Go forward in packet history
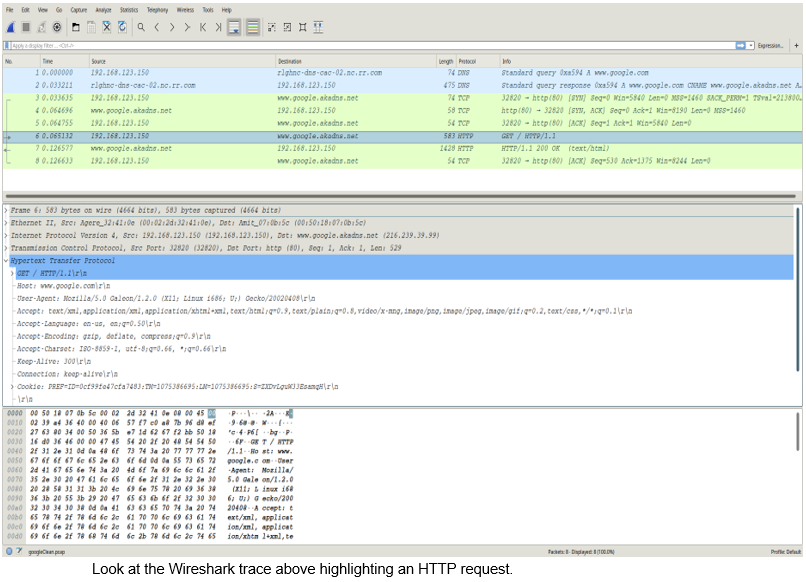This screenshot has width=806, height=582. [x=172, y=27]
